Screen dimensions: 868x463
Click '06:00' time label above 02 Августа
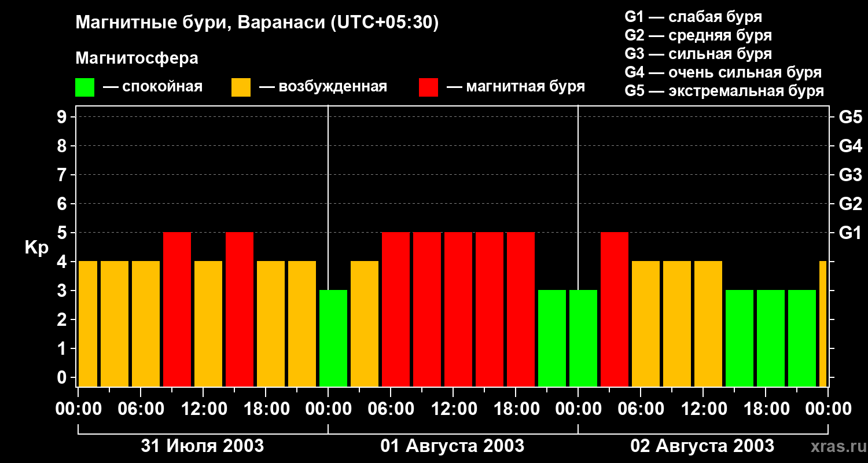pyautogui.click(x=641, y=409)
